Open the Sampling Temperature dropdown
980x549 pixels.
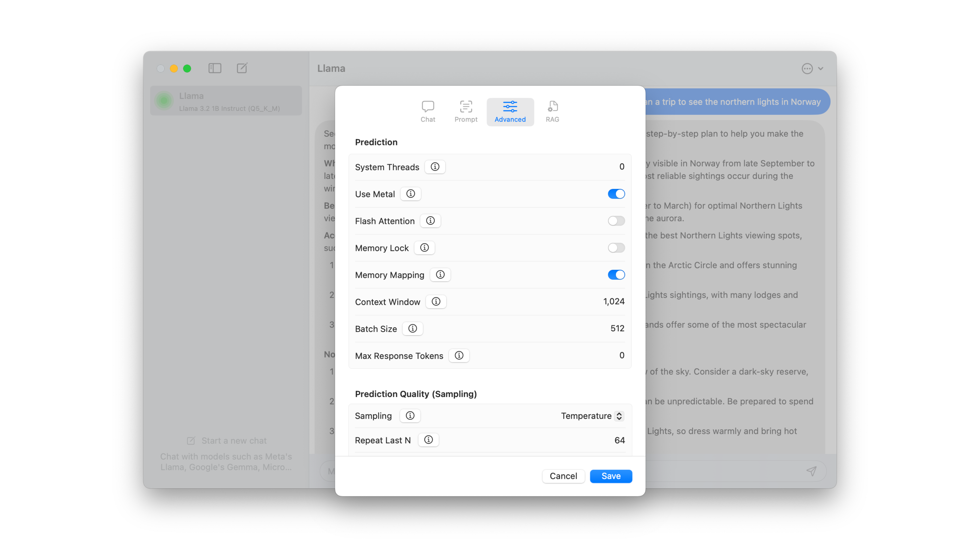click(592, 416)
